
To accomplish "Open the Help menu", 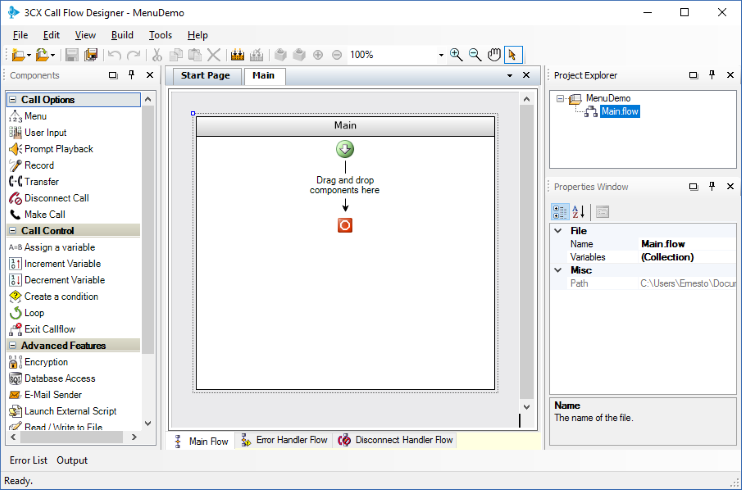I will click(x=197, y=35).
